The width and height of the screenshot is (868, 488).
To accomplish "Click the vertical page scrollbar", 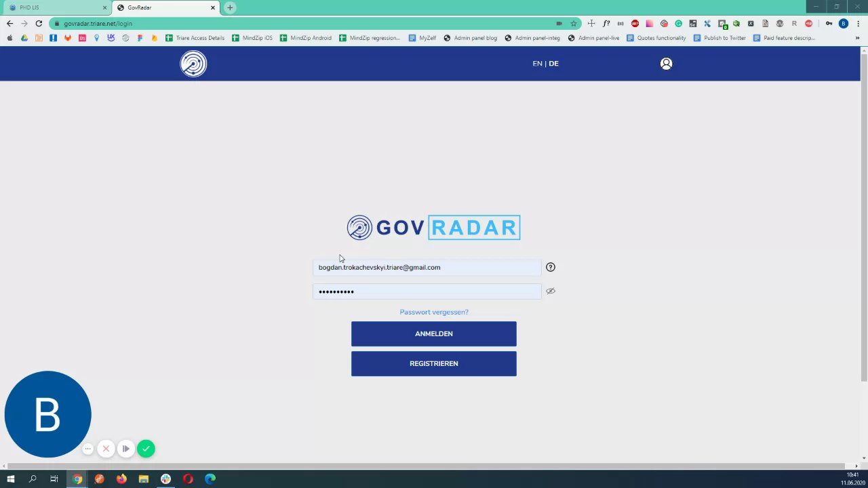I will 864,217.
